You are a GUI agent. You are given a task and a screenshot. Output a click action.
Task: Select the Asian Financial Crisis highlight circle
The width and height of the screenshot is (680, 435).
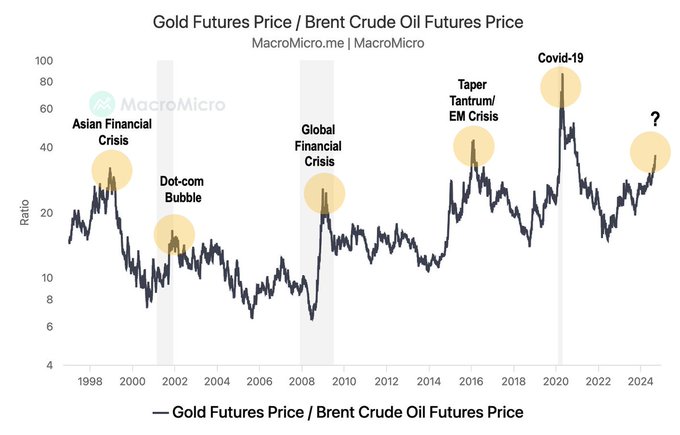(112, 172)
